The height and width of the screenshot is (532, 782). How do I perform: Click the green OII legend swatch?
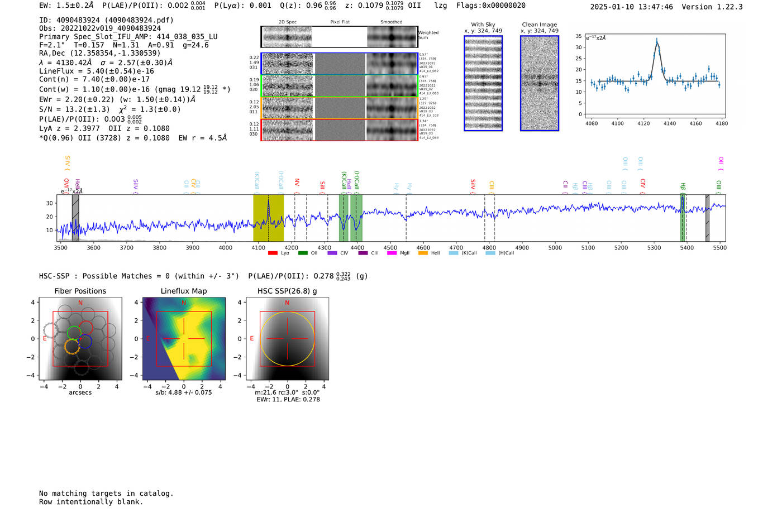(303, 253)
